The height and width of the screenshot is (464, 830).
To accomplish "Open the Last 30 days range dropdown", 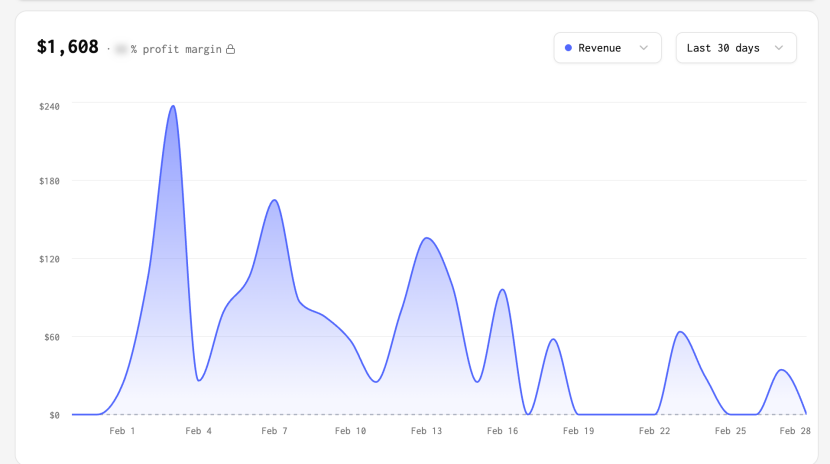I will (x=735, y=48).
